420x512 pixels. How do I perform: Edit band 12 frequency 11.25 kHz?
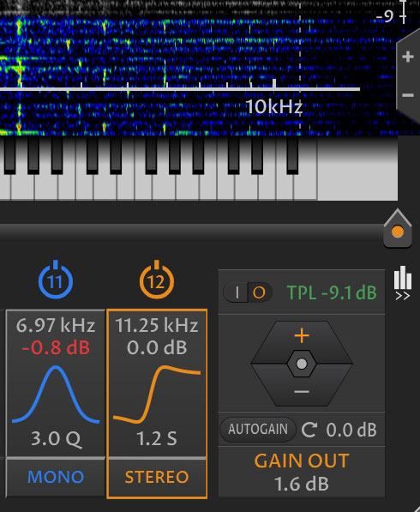pyautogui.click(x=157, y=325)
